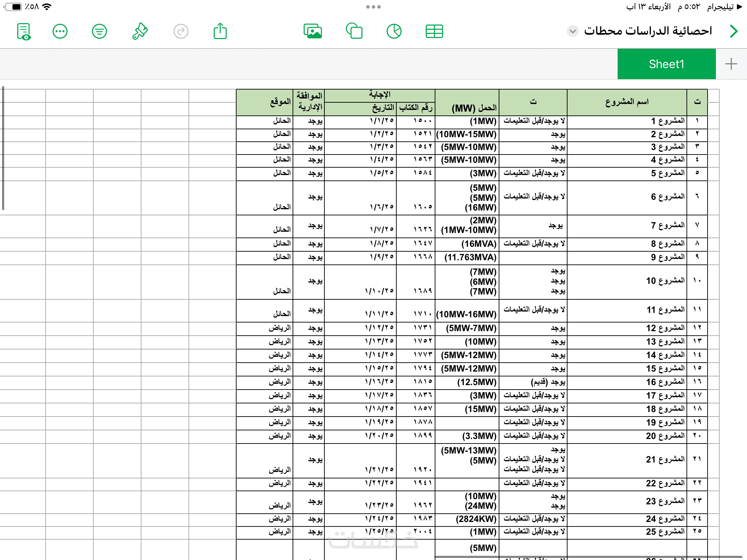Return to Telegram via the status bar

point(724,7)
